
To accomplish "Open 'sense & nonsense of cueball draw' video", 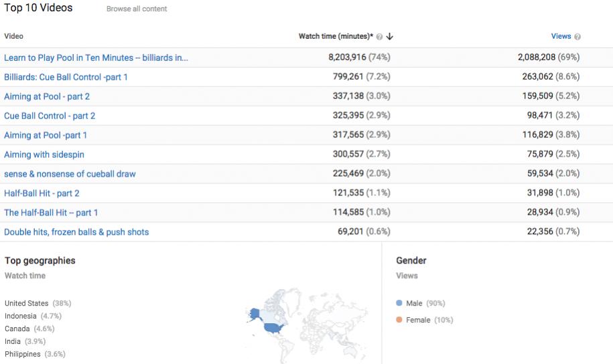I will [x=70, y=174].
